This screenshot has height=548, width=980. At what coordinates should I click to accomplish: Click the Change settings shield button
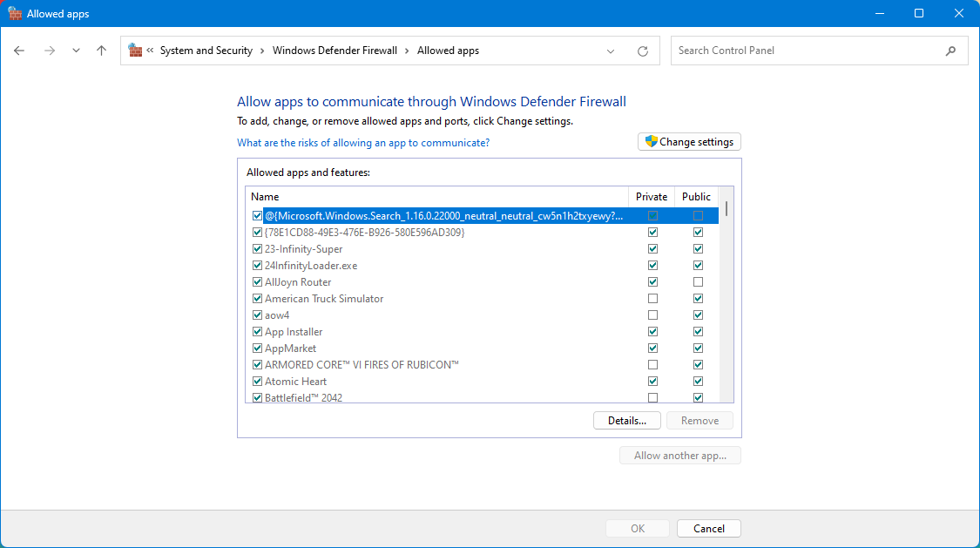tap(689, 142)
